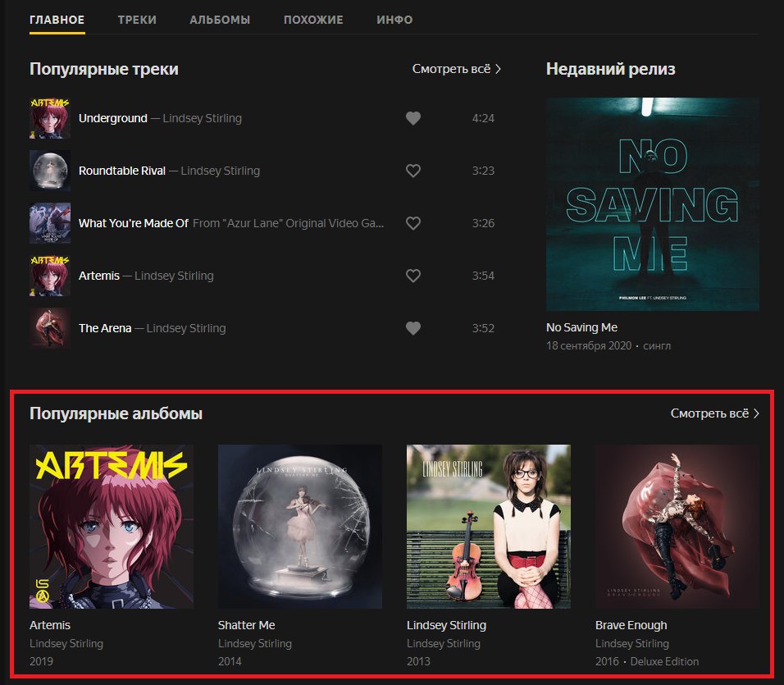
Task: Select the Artemis track title in list
Action: pyautogui.click(x=99, y=276)
